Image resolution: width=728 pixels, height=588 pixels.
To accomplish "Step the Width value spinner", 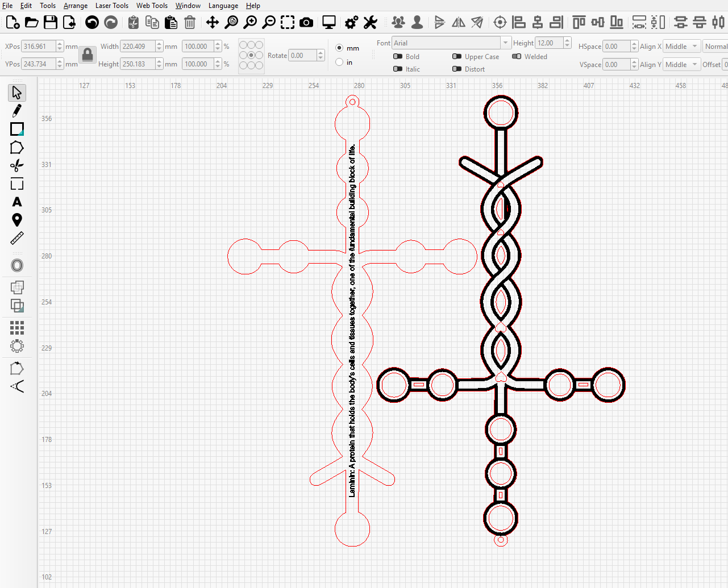I will click(x=159, y=47).
